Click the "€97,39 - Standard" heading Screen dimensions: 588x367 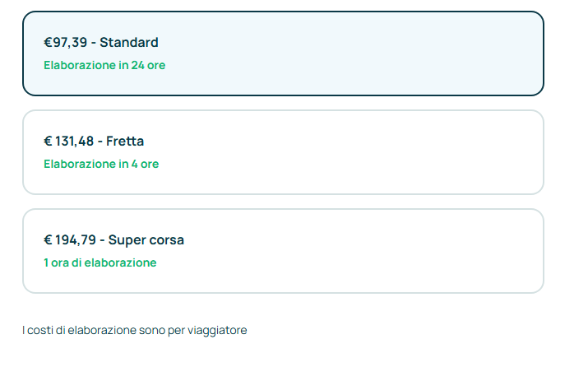100,42
